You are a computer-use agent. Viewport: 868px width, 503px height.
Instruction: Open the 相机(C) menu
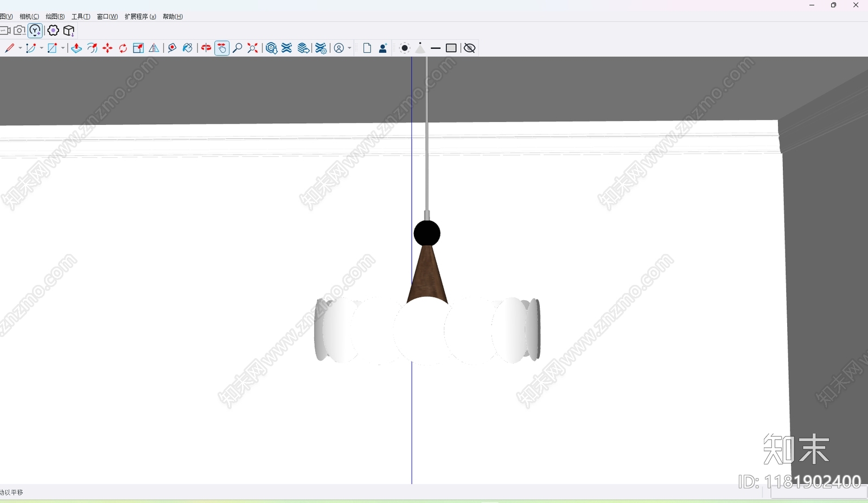pyautogui.click(x=29, y=17)
